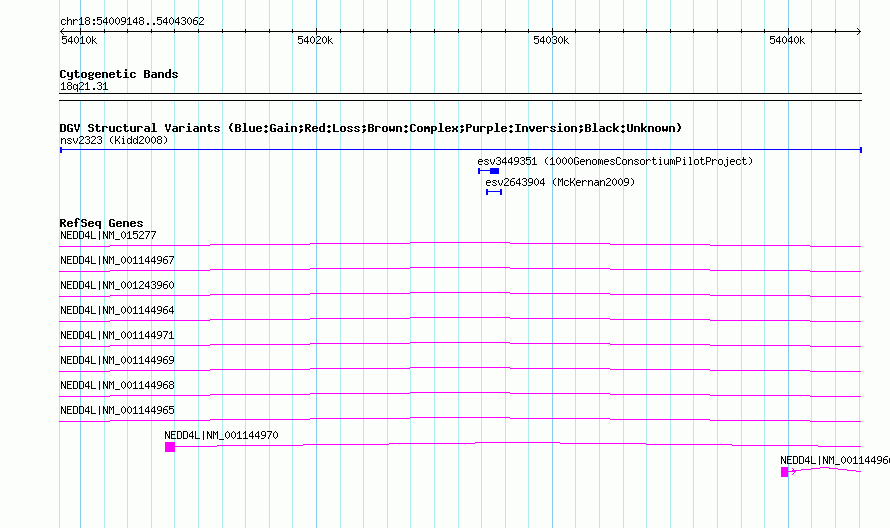This screenshot has height=528, width=890.
Task: Click the 54010k ruler tick label
Action: 79,40
